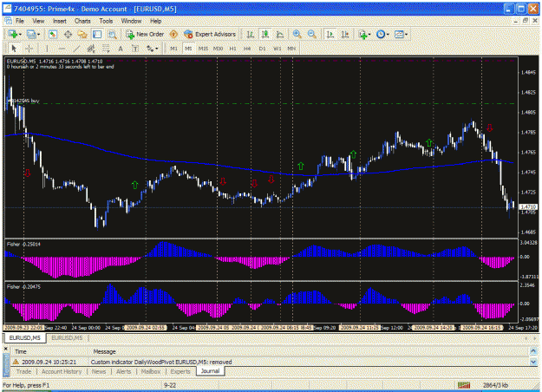This screenshot has width=542, height=392.
Task: Toggle the Navigator folder-star icon
Action: point(82,34)
